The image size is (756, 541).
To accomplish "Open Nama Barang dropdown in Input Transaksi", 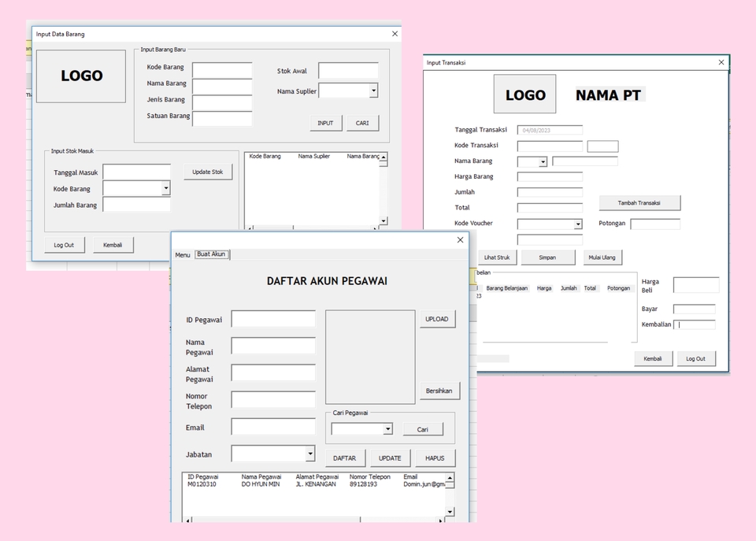I will click(x=543, y=161).
